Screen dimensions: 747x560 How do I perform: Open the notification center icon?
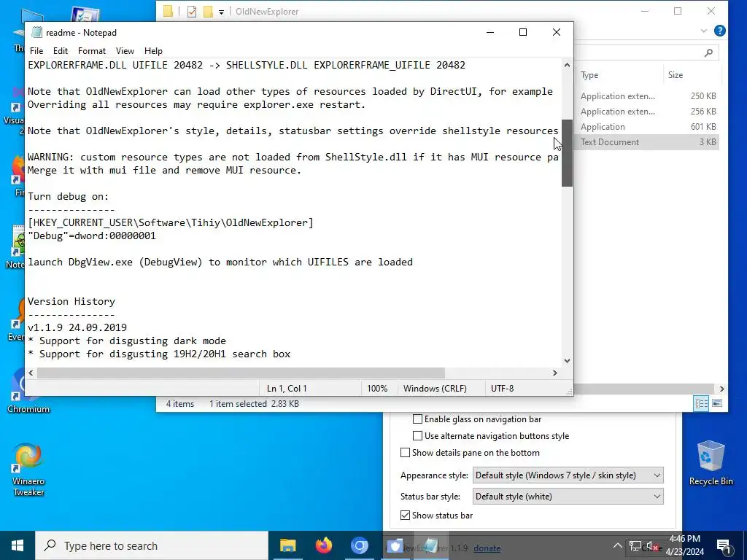[x=724, y=545]
